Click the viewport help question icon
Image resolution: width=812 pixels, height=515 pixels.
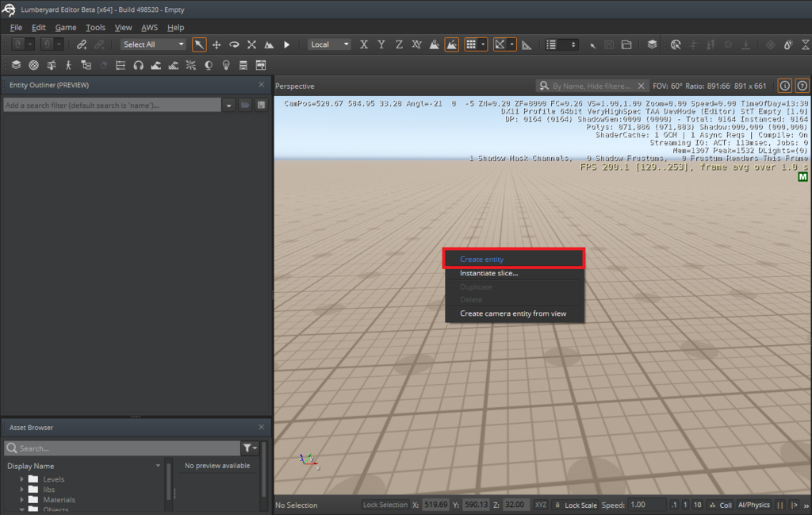(x=802, y=86)
